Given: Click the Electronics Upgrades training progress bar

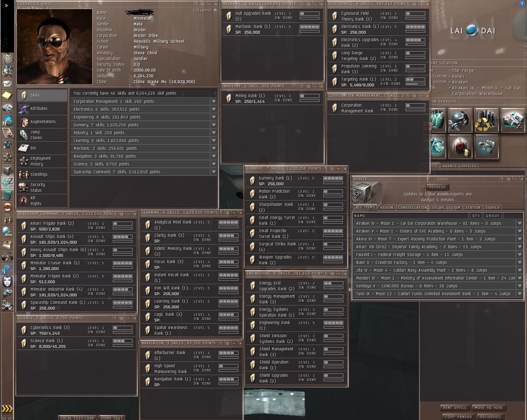Looking at the screenshot, I should click(415, 44).
